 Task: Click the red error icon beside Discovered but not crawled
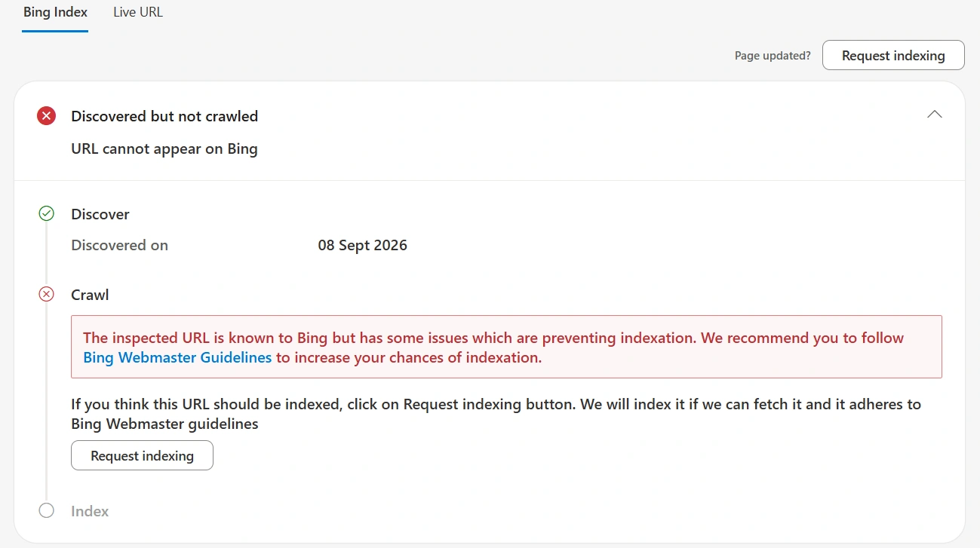47,116
